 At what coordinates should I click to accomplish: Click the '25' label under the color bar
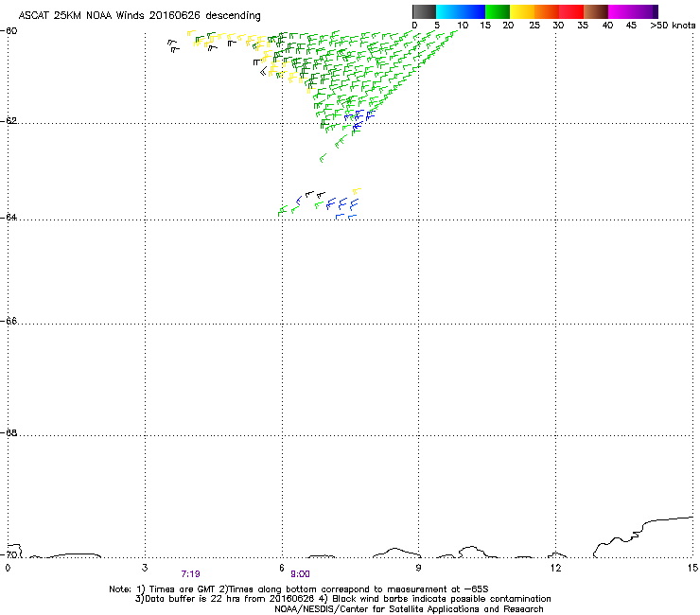(x=534, y=26)
